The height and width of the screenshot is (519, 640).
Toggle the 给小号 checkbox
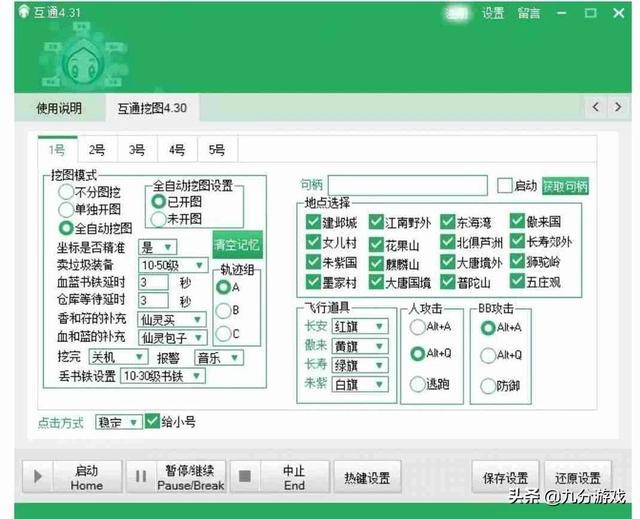click(x=152, y=421)
